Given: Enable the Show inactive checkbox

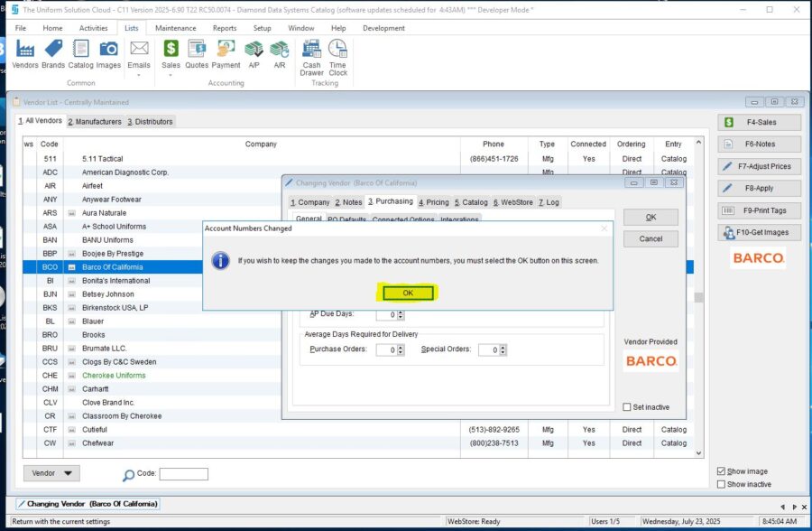Looking at the screenshot, I should click(x=721, y=484).
